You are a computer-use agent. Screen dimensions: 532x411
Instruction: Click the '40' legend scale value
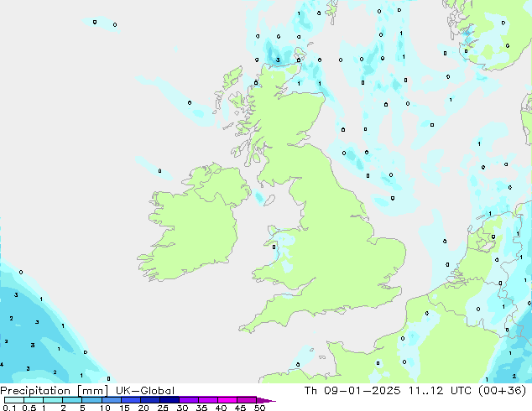click(221, 408)
